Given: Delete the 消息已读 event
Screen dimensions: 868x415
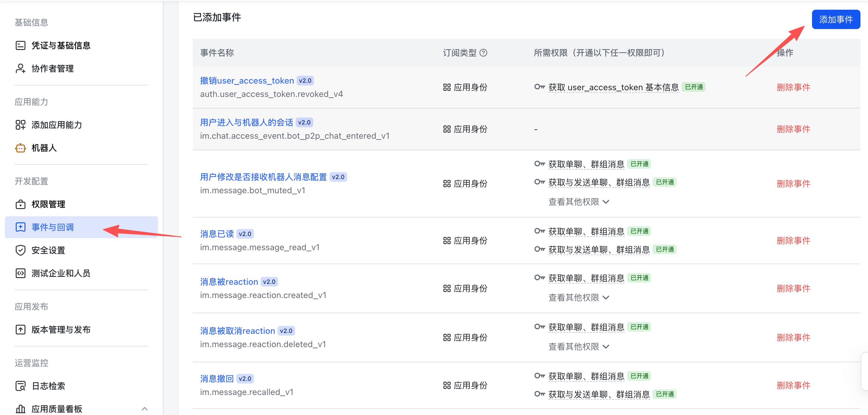Looking at the screenshot, I should [x=793, y=241].
